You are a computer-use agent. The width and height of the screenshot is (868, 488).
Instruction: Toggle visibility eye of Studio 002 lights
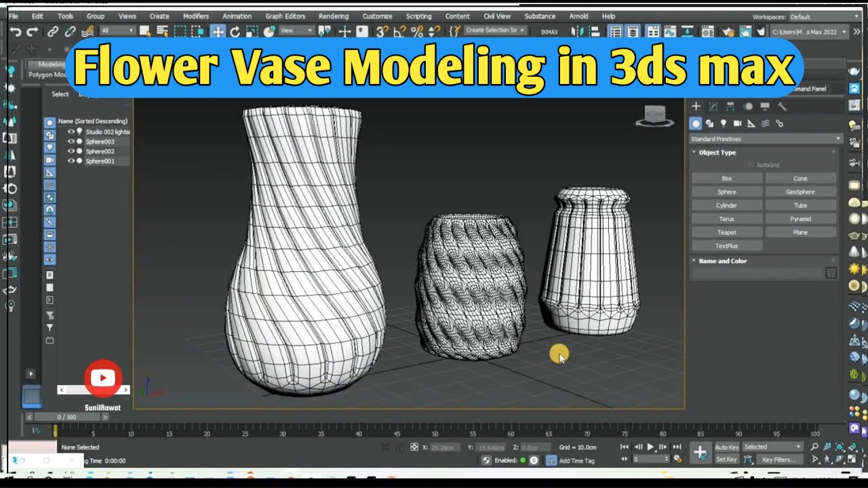point(71,131)
